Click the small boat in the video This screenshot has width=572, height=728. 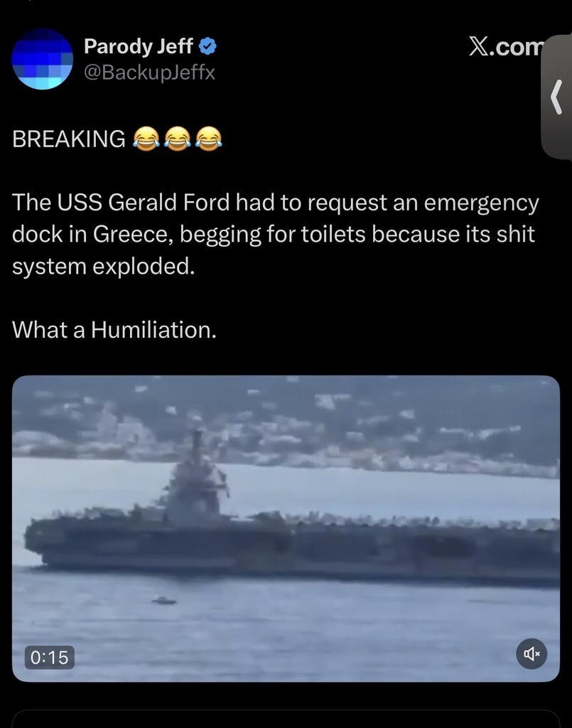(163, 601)
